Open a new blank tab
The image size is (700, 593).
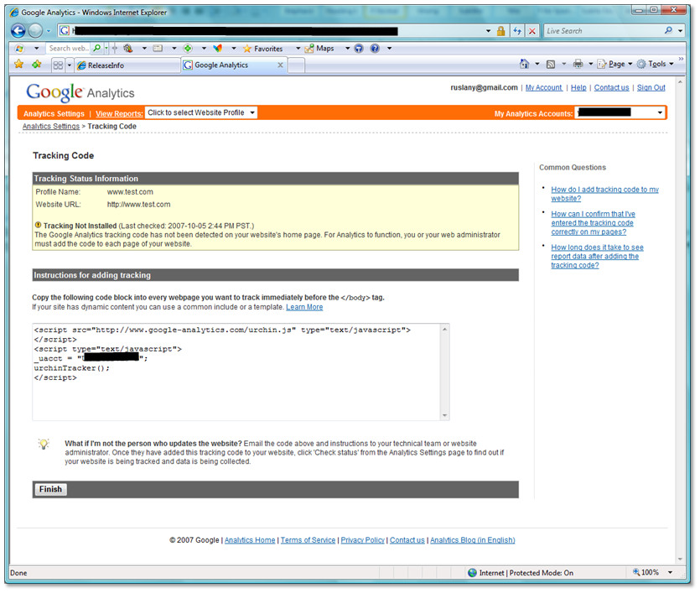tap(297, 65)
